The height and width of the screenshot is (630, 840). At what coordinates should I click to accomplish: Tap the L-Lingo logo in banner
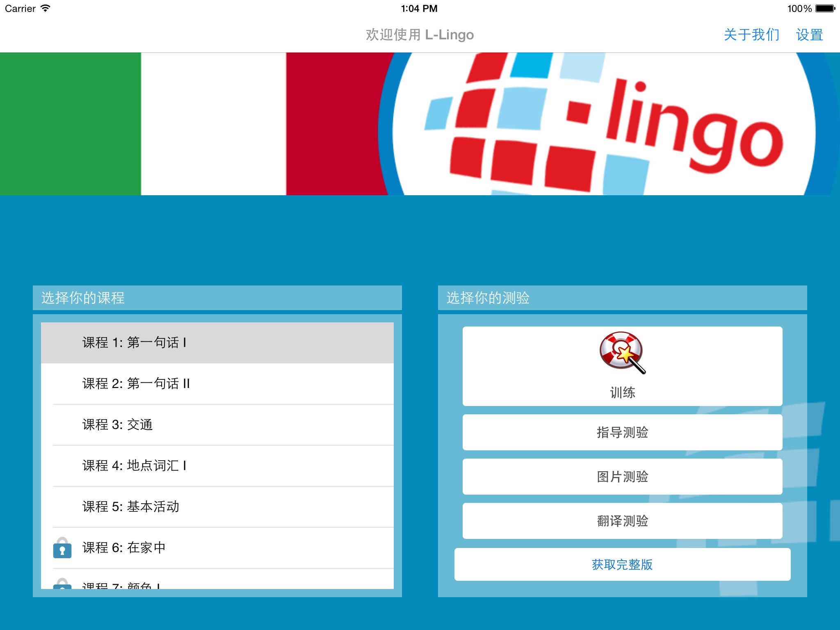coord(603,124)
